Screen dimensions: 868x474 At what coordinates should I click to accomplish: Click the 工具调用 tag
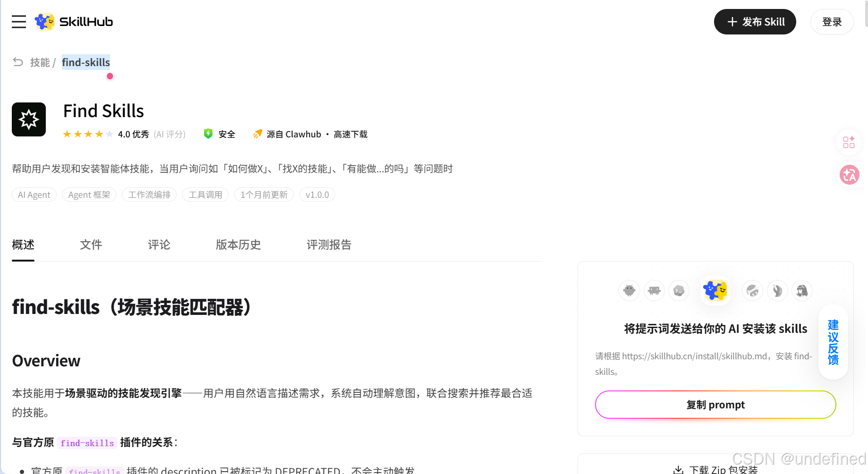tap(205, 195)
